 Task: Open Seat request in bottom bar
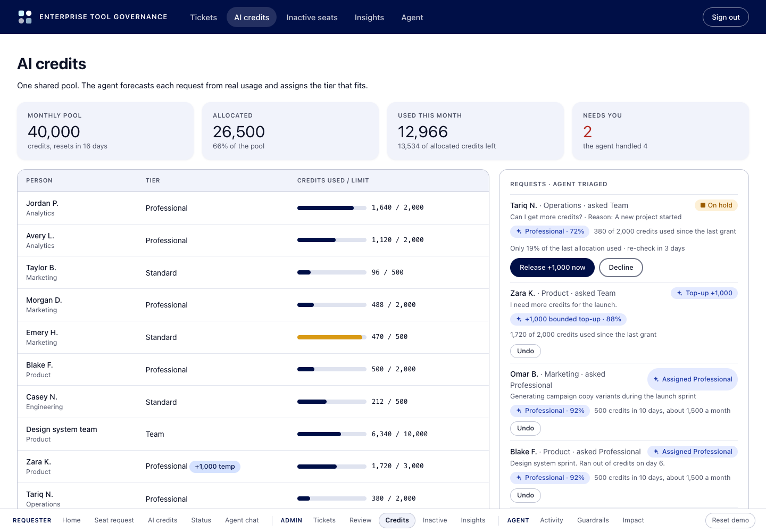[114, 520]
